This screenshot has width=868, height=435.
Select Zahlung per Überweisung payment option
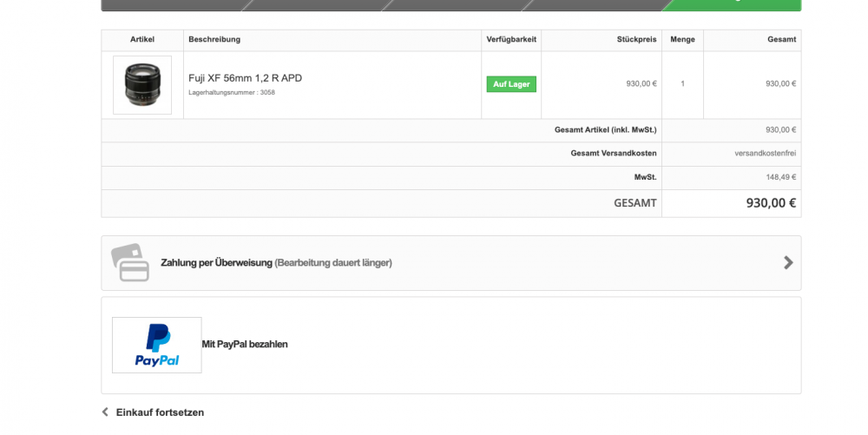coord(451,263)
